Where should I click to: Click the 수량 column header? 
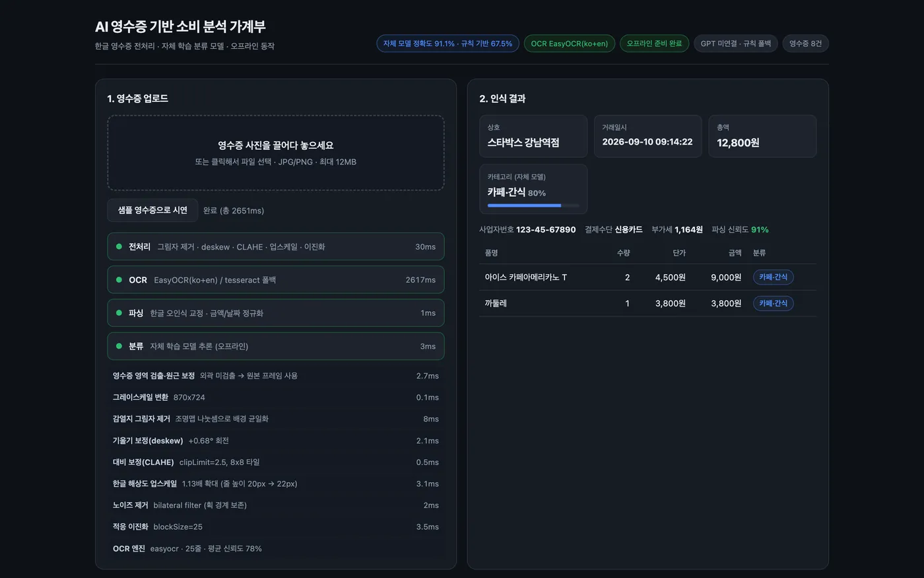[623, 253]
